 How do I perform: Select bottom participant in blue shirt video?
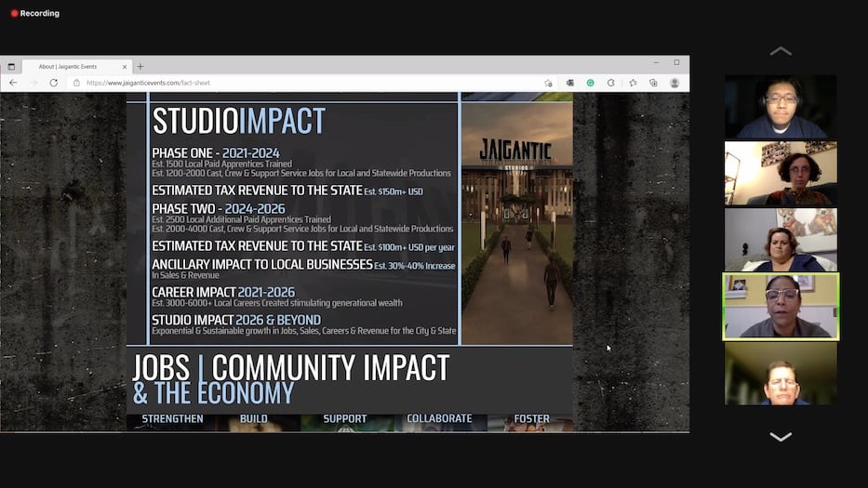click(781, 374)
